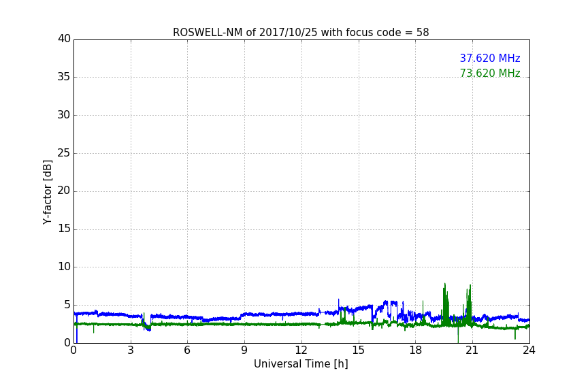The width and height of the screenshot is (588, 392).
Task: Click the x-axis tick label 24
Action: [529, 350]
